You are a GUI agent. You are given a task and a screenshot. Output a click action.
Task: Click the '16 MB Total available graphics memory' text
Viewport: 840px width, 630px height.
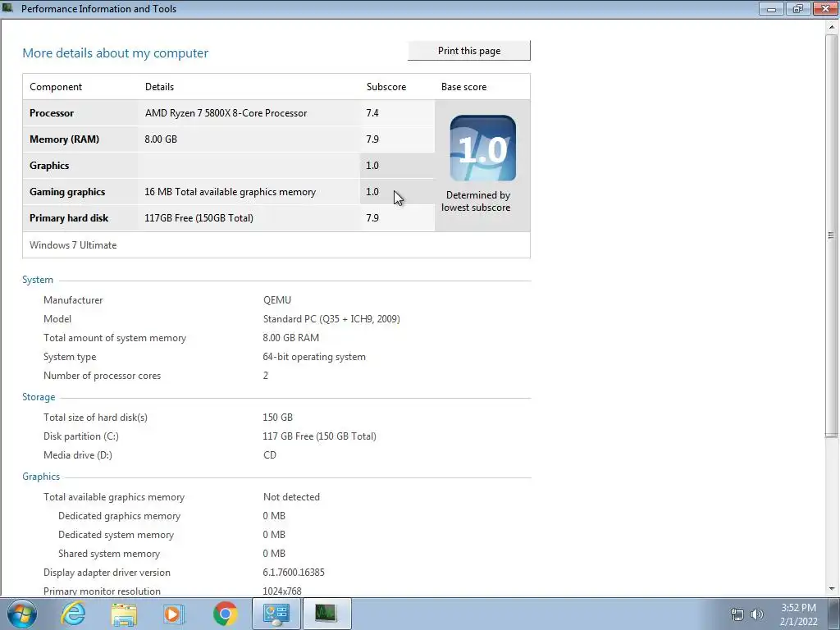(x=231, y=192)
